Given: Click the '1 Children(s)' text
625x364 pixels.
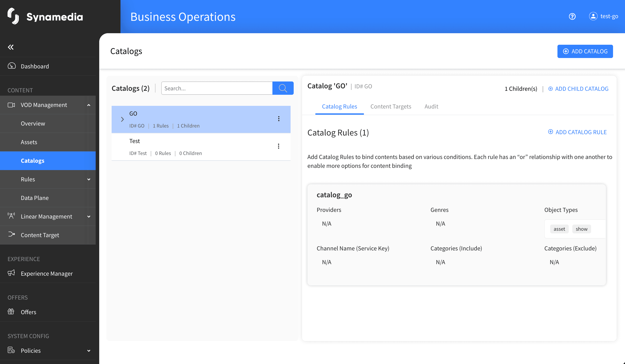Looking at the screenshot, I should (521, 89).
